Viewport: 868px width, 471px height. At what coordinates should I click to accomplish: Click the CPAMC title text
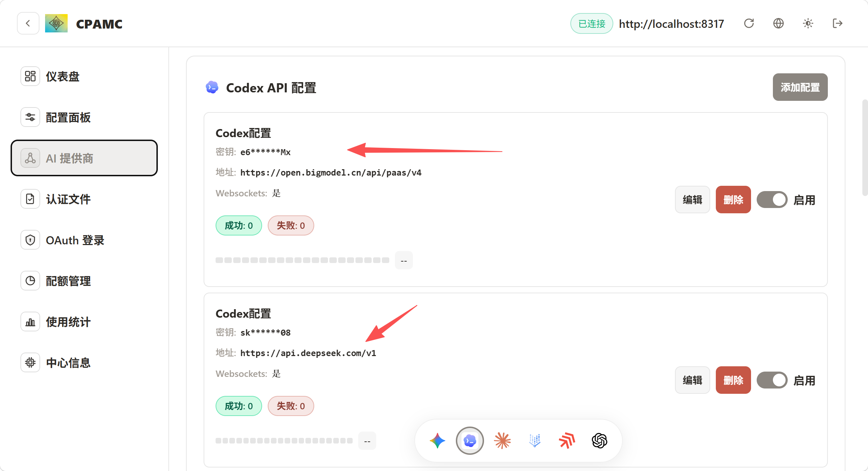(x=99, y=24)
